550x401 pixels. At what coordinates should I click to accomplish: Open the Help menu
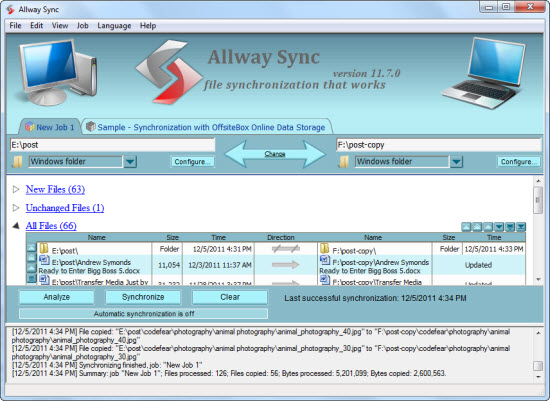[148, 26]
